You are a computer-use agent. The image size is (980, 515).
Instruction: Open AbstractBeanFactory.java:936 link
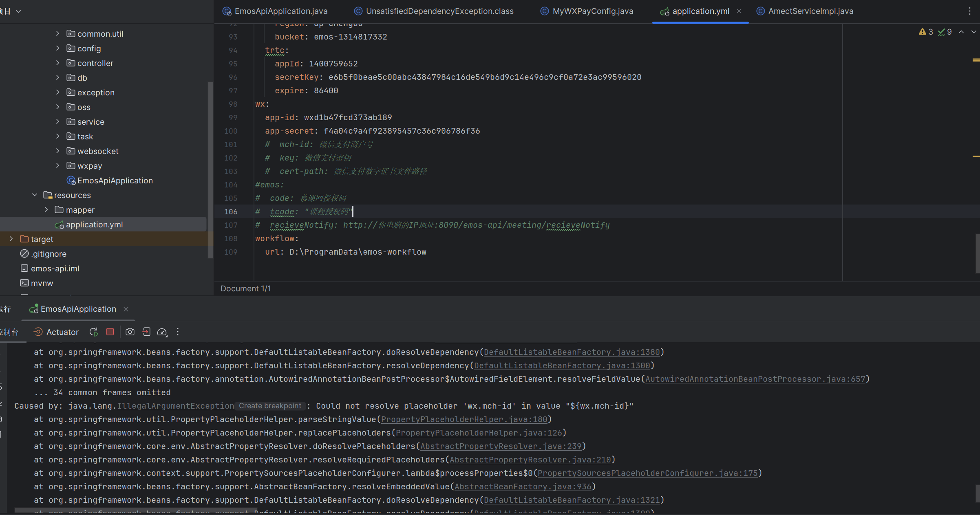[523, 486]
